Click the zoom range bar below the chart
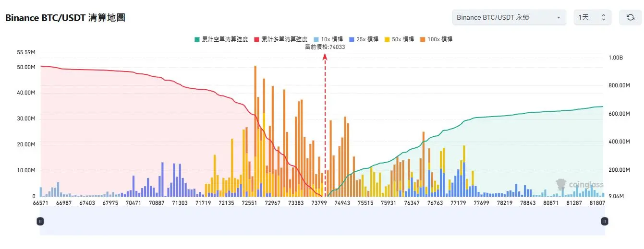Screen dimensions: 644x249 click(x=322, y=221)
